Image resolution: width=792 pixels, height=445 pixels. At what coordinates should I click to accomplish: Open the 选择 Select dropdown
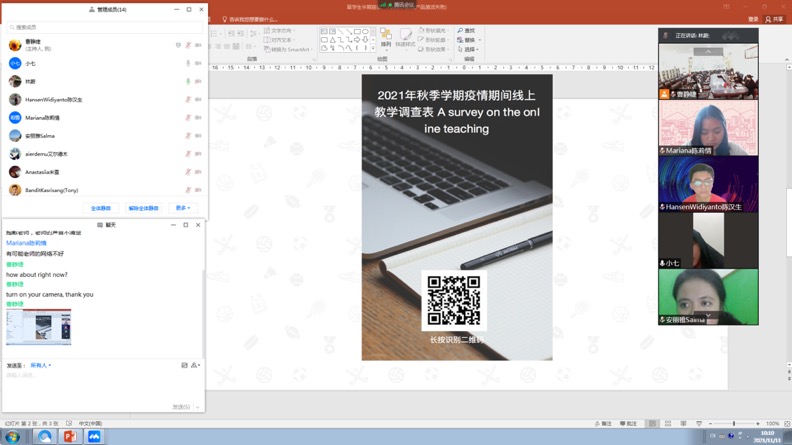(467, 50)
